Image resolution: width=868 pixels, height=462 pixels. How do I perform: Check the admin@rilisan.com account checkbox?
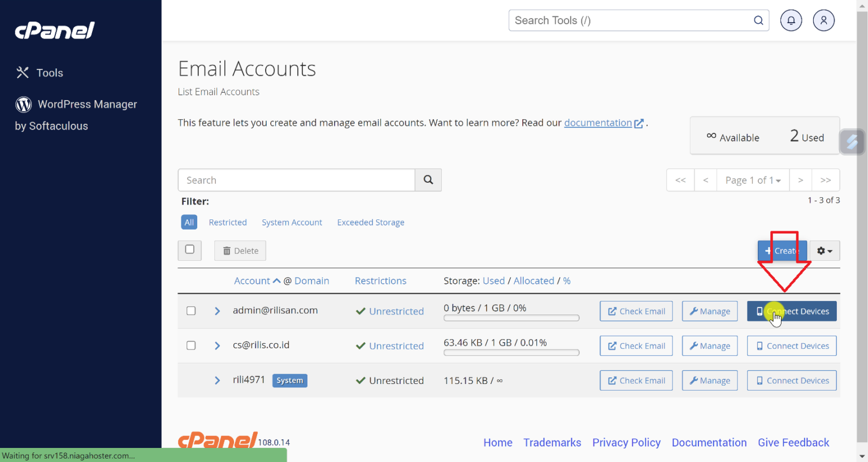190,310
